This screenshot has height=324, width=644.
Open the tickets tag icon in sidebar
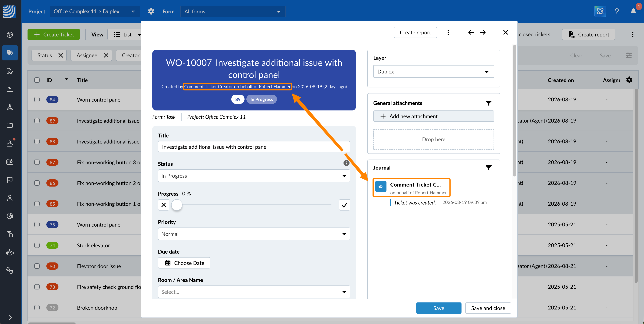point(10,52)
